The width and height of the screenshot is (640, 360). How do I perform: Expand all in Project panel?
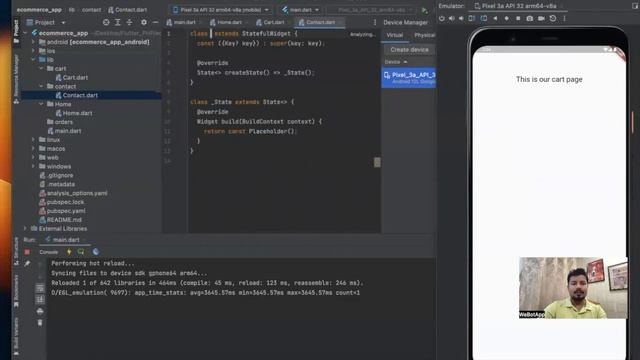point(118,22)
